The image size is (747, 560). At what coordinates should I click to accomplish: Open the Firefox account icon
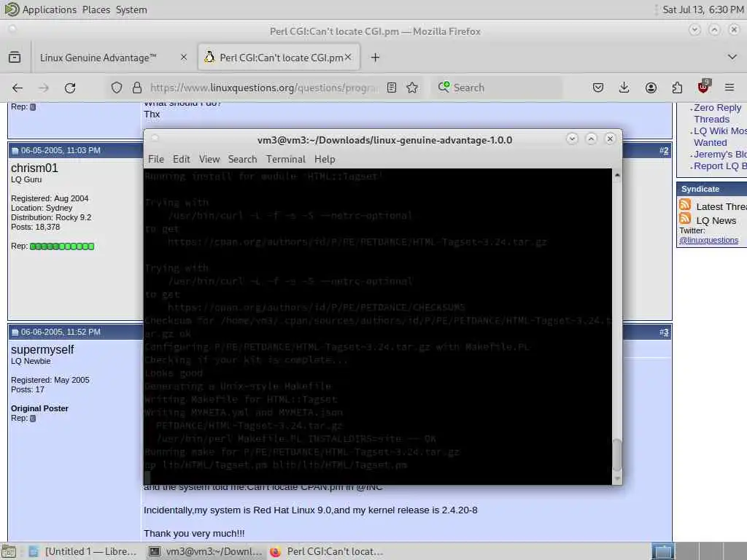click(651, 87)
